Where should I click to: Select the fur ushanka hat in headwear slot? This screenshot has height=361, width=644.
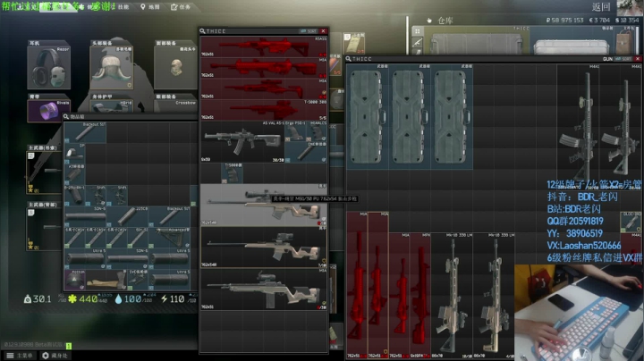[111, 67]
